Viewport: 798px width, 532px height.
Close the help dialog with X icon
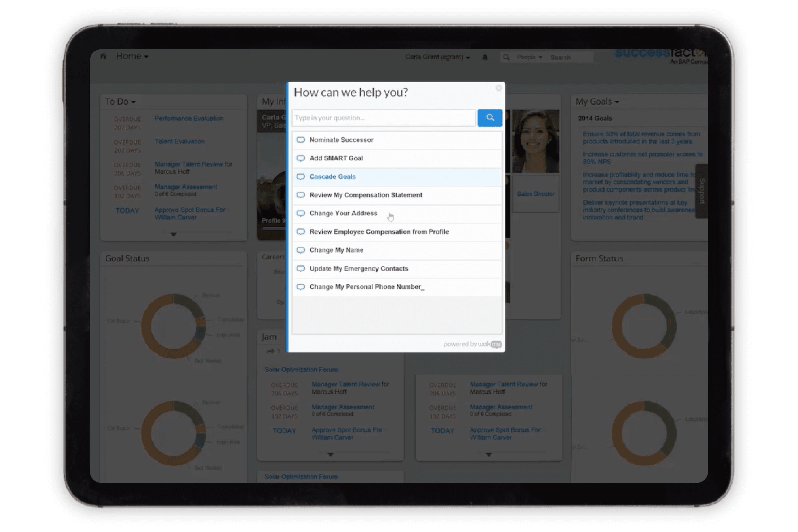tap(498, 88)
